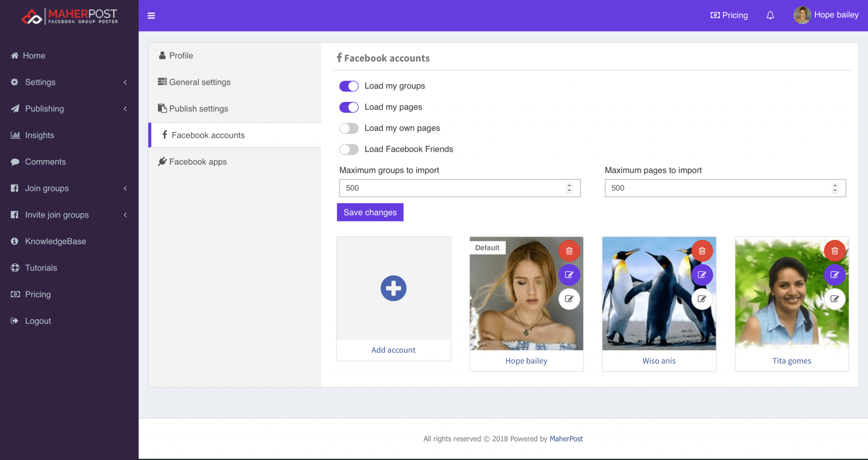Click the notifications bell icon
Viewport: 868px width, 460px height.
point(770,15)
